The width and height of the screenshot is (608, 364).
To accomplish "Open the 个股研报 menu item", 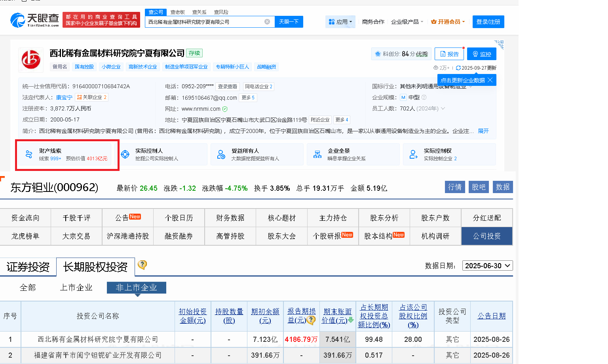I will (333, 236).
